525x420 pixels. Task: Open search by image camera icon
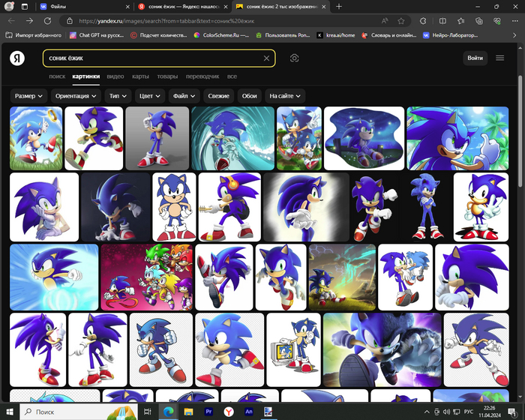tap(295, 58)
